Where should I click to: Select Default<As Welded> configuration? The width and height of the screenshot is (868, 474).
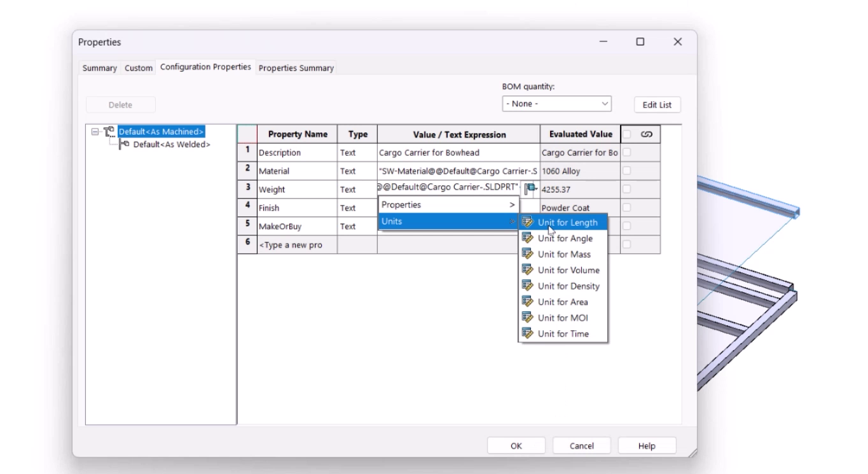tap(171, 144)
